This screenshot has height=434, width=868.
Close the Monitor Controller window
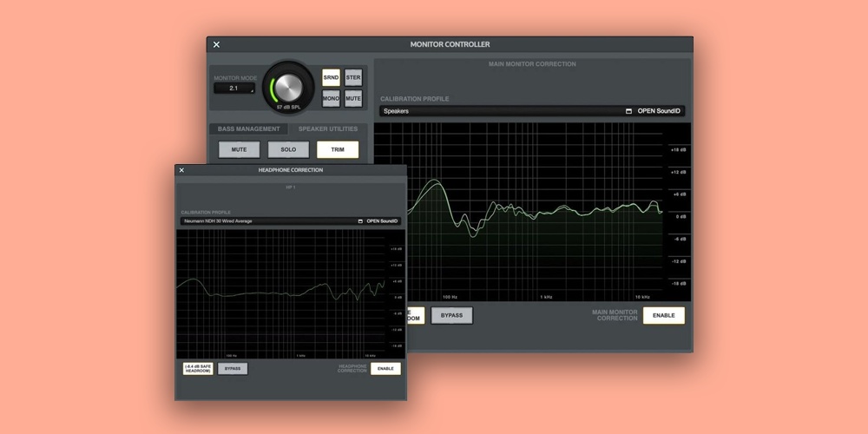point(216,44)
